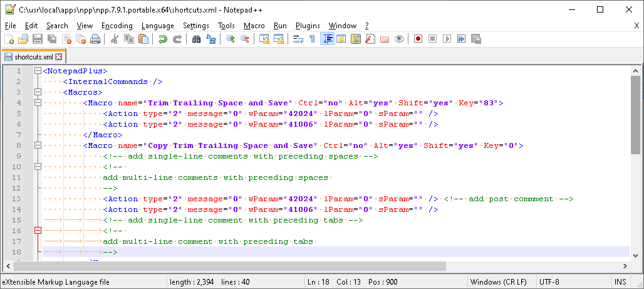Click Run Macro Multiple Times icon
The width and height of the screenshot is (644, 289).
[x=462, y=39]
